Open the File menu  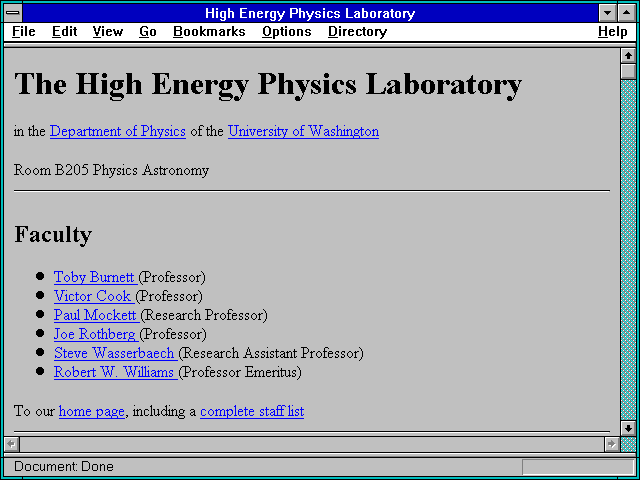click(24, 32)
